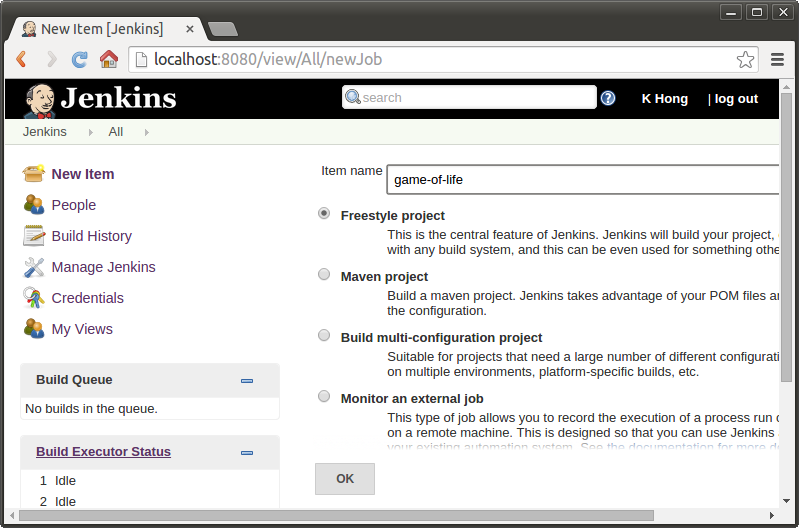The height and width of the screenshot is (528, 799).
Task: Open K Hong user profile link
Action: (664, 99)
